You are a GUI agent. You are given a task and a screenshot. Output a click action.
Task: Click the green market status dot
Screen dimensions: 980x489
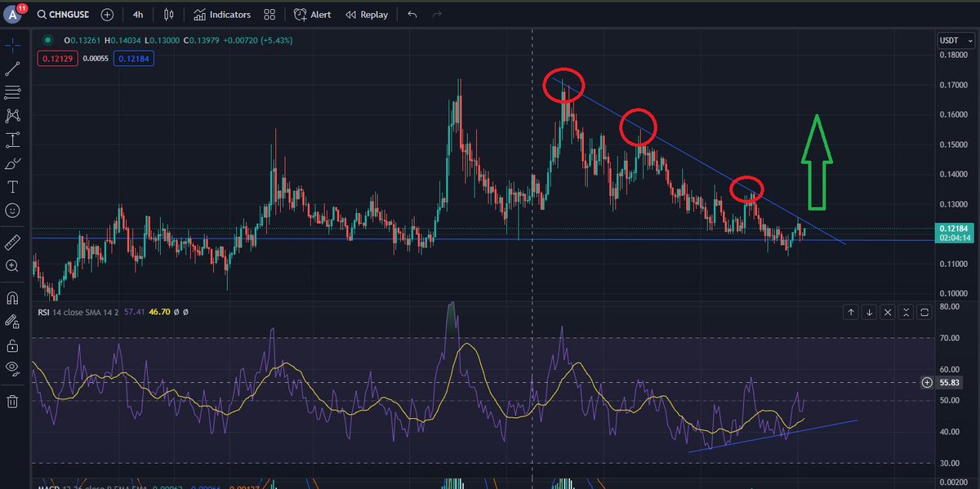point(49,40)
